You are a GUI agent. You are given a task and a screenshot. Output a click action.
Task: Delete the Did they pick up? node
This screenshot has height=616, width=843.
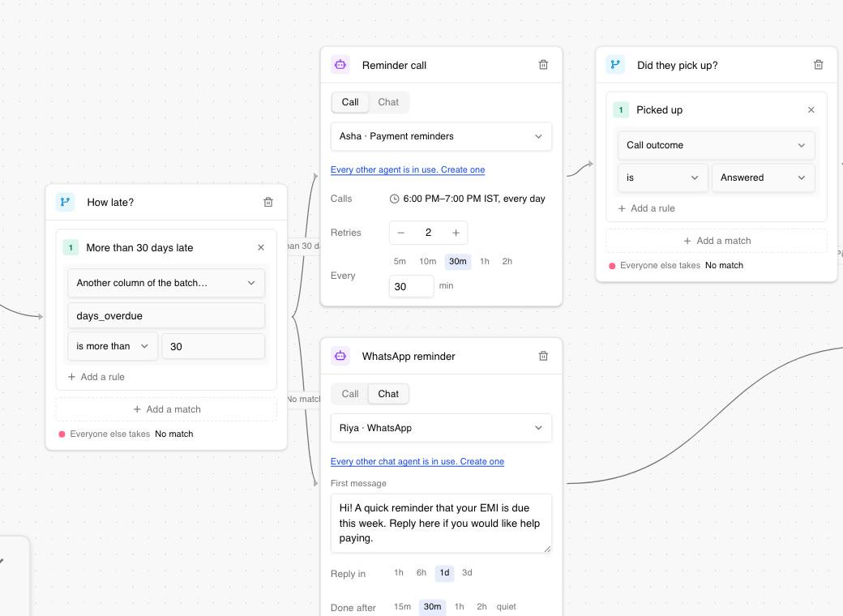pos(818,65)
